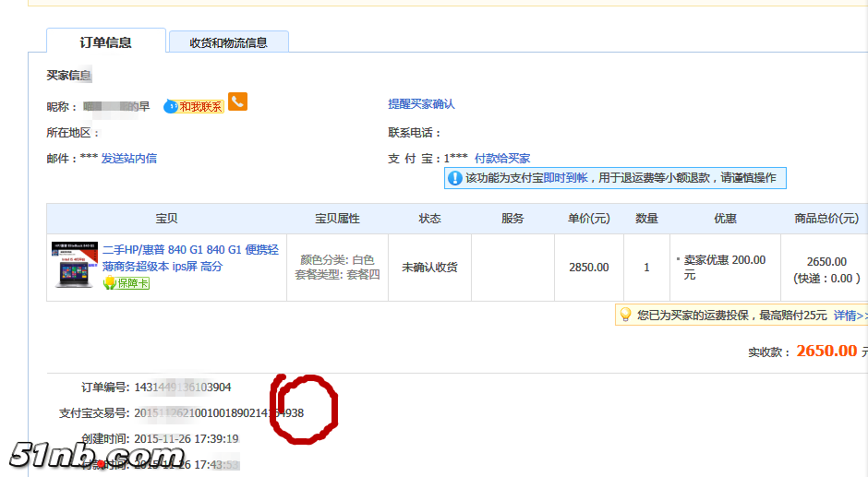This screenshot has width=868, height=477.
Task: Select the 支付宝交易号 number text
Action: click(x=219, y=413)
